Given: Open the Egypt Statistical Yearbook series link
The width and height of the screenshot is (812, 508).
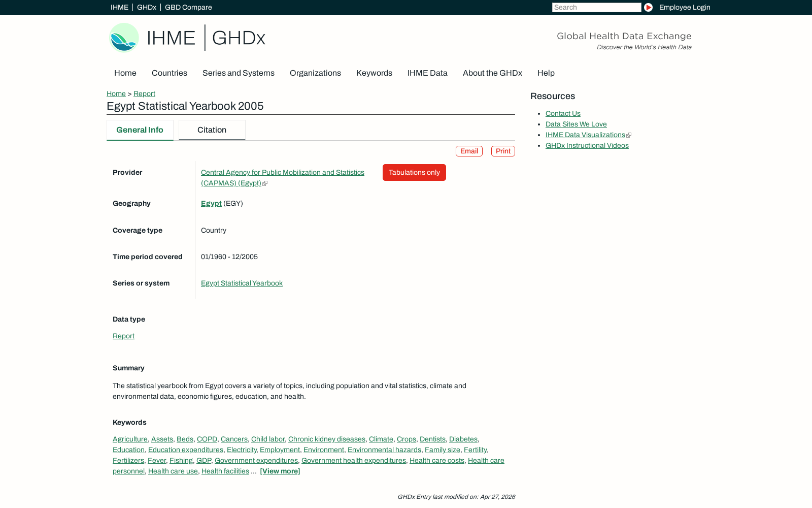Looking at the screenshot, I should tap(242, 283).
